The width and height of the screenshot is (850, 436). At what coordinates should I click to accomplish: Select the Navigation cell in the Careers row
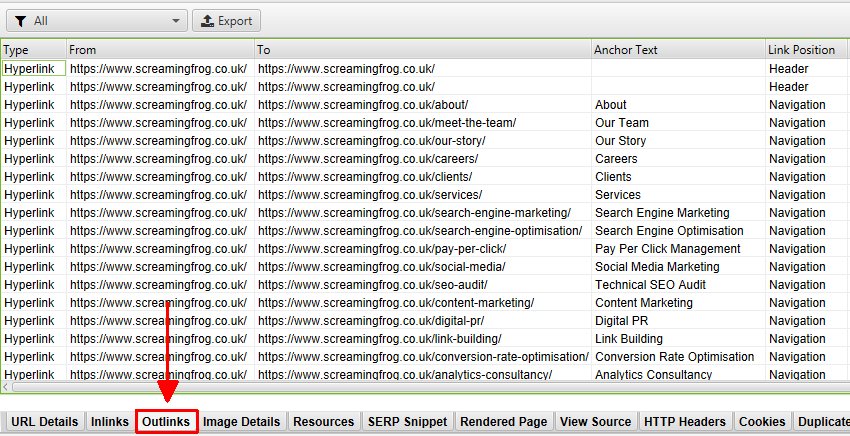806,159
